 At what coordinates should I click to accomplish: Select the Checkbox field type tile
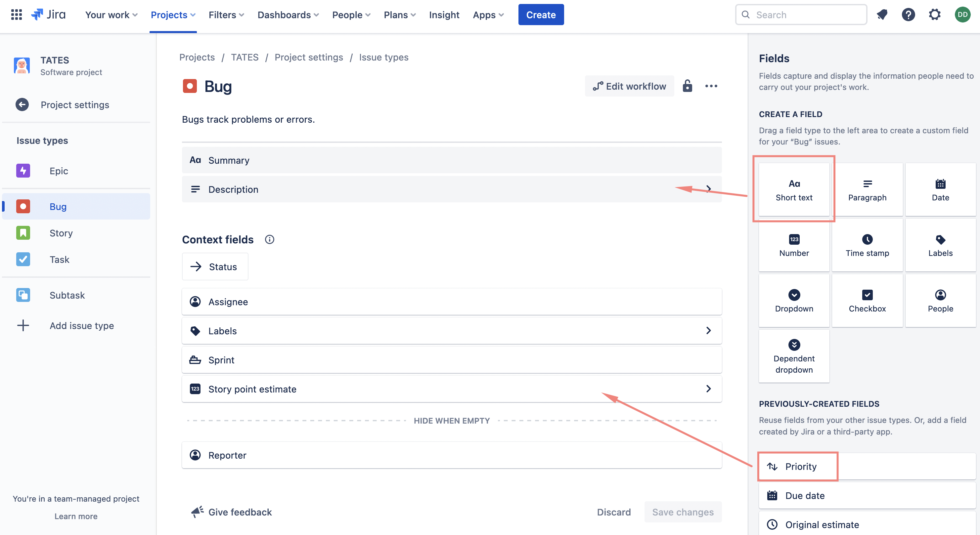(867, 300)
